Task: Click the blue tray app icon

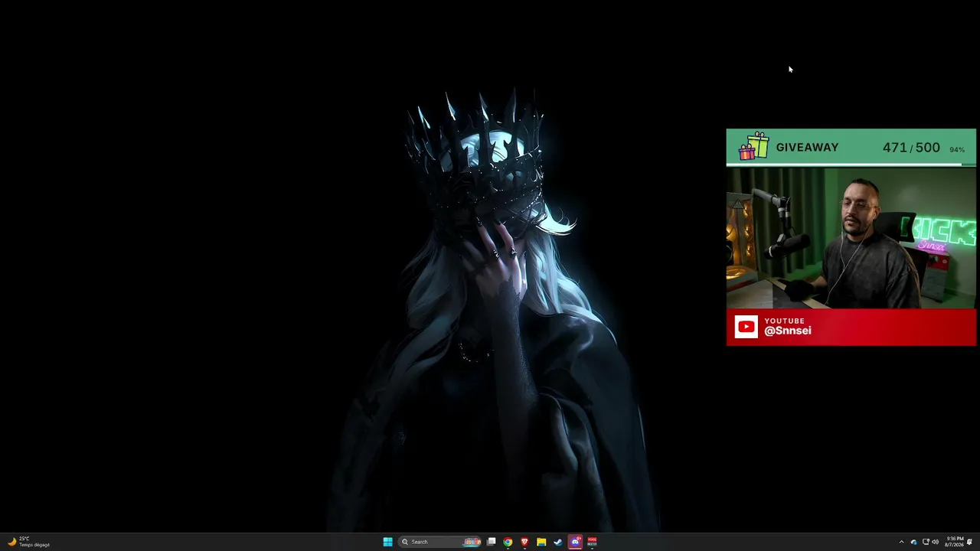Action: click(x=913, y=542)
